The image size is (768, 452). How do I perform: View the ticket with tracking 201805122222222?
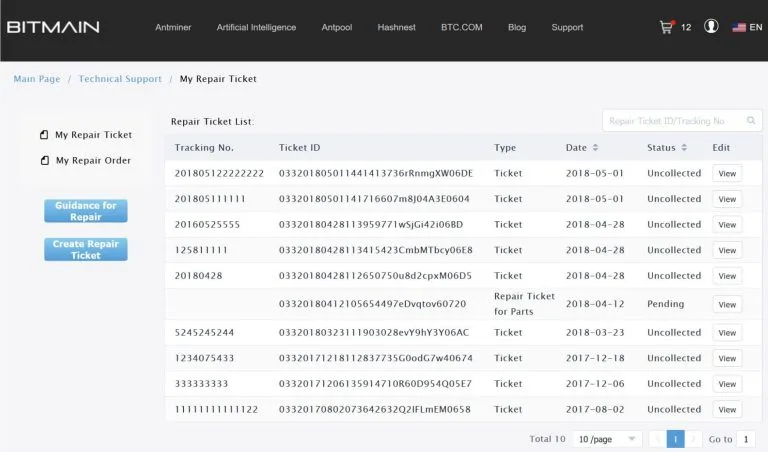point(727,173)
